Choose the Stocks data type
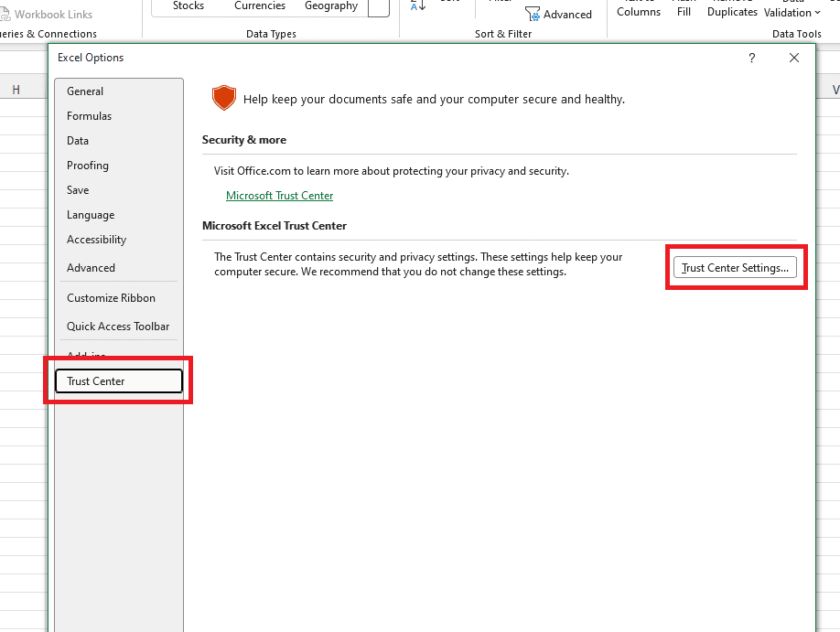This screenshot has width=840, height=632. tap(188, 5)
